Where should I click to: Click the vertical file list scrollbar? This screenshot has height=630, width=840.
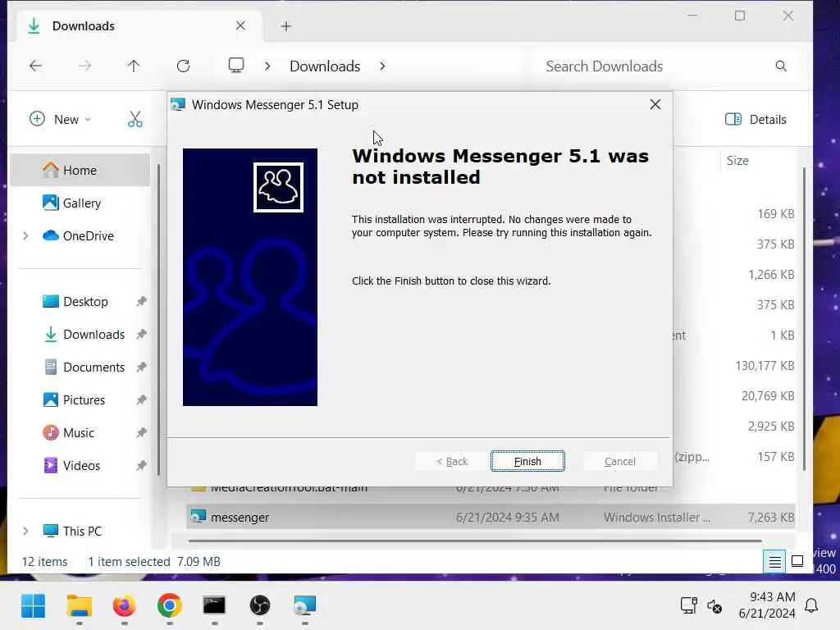coord(804,319)
